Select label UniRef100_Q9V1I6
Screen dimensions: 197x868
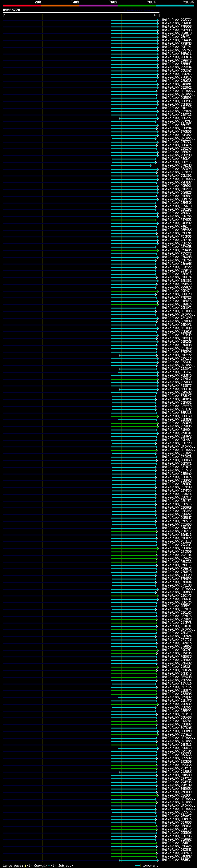click(x=177, y=358)
